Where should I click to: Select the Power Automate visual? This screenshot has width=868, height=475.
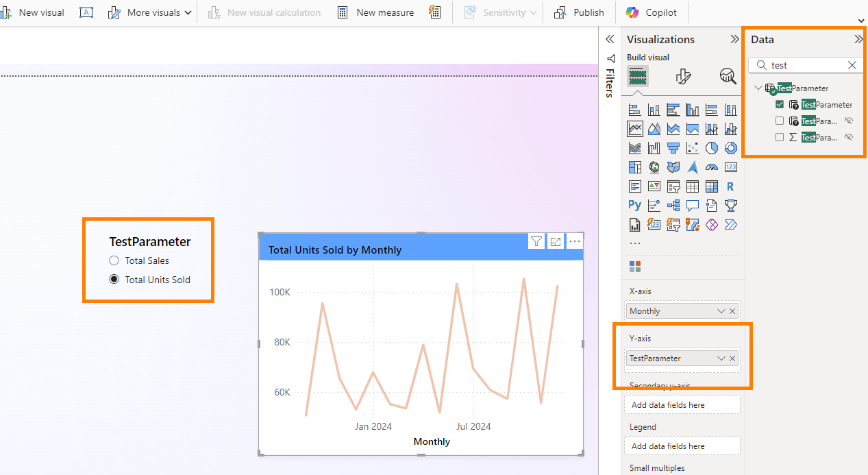[731, 224]
